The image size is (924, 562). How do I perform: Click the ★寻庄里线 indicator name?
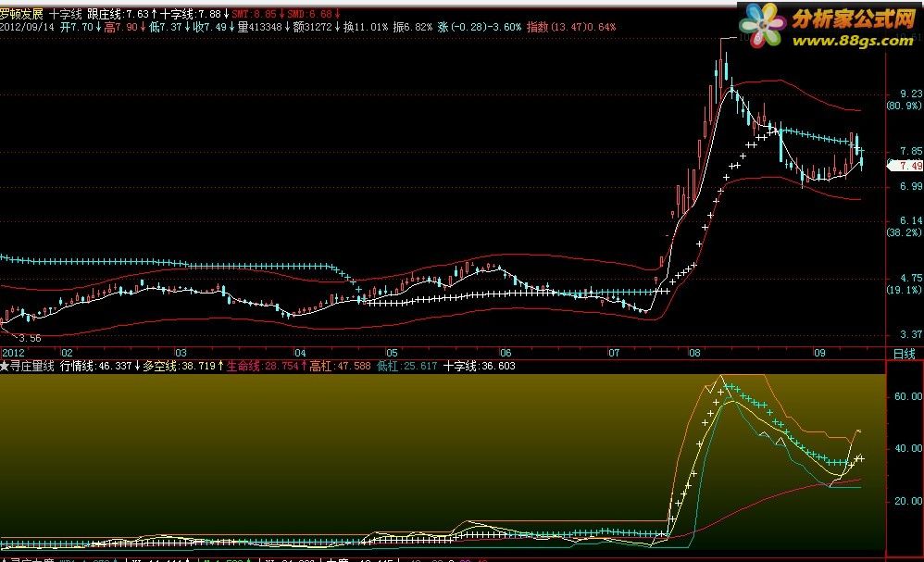[x=28, y=366]
